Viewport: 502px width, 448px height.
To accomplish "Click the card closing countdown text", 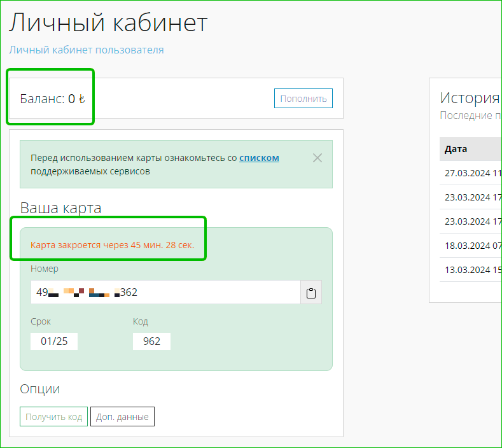I will [113, 244].
